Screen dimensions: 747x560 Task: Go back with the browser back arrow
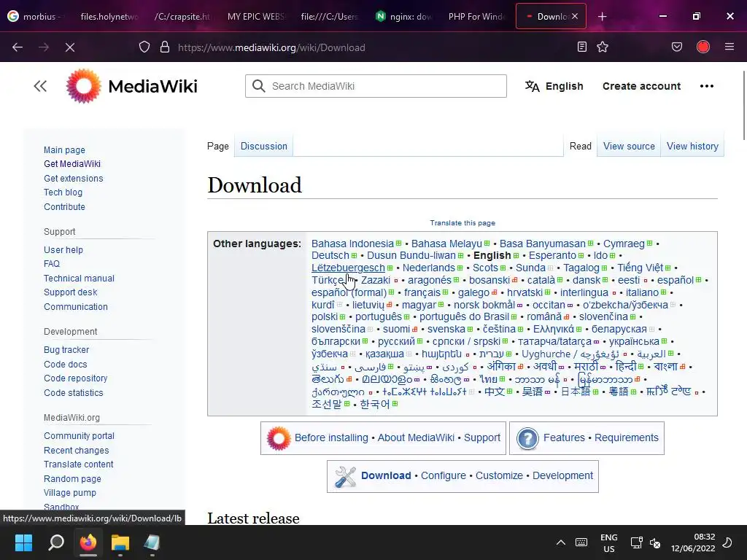tap(18, 47)
